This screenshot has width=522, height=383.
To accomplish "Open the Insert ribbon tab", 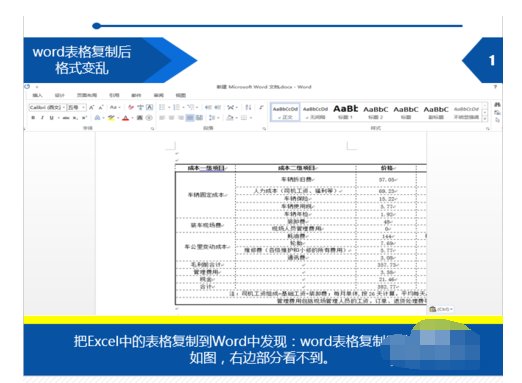I will pos(37,95).
